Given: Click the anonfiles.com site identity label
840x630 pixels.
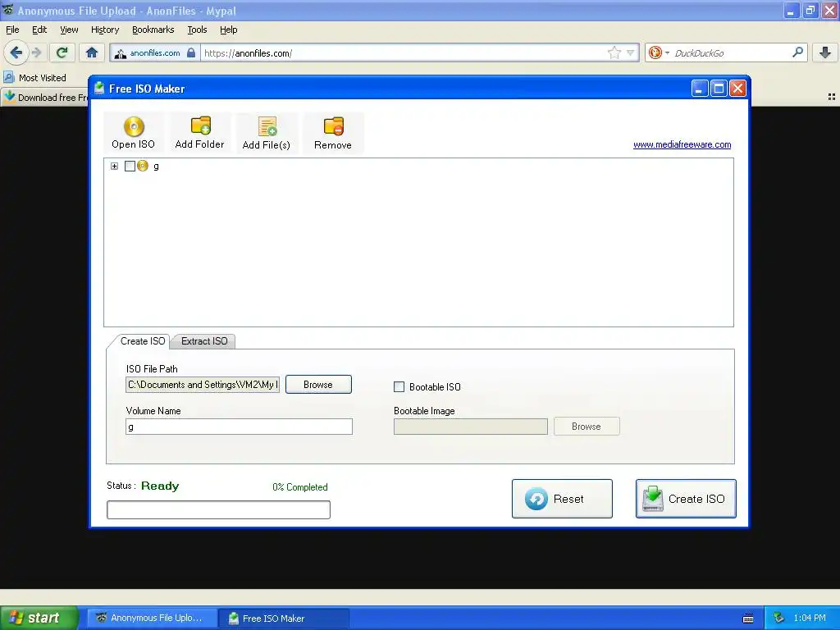Looking at the screenshot, I should click(x=155, y=52).
